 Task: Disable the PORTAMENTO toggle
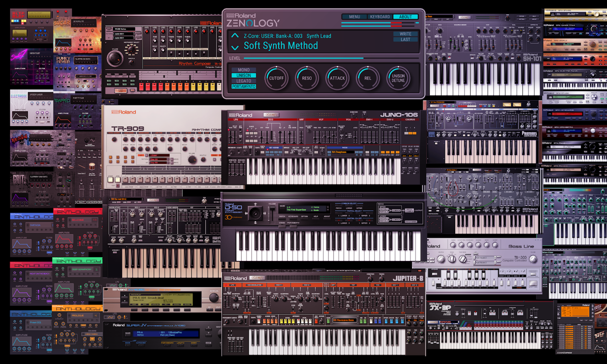pos(244,86)
